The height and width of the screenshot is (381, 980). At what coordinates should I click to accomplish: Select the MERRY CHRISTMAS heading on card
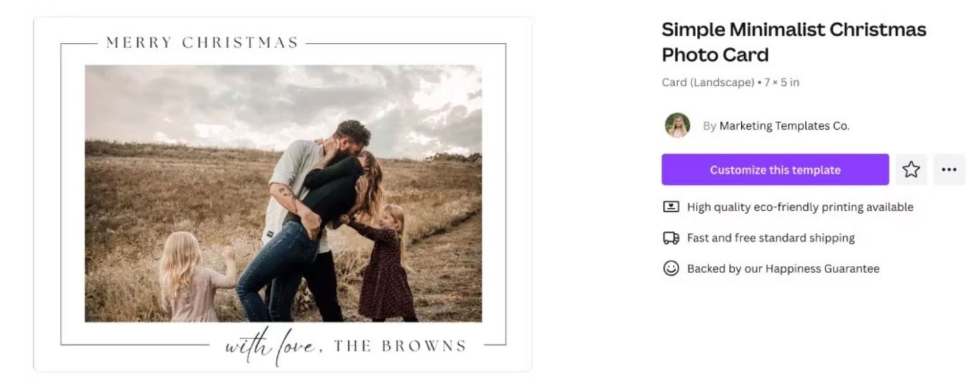click(202, 43)
